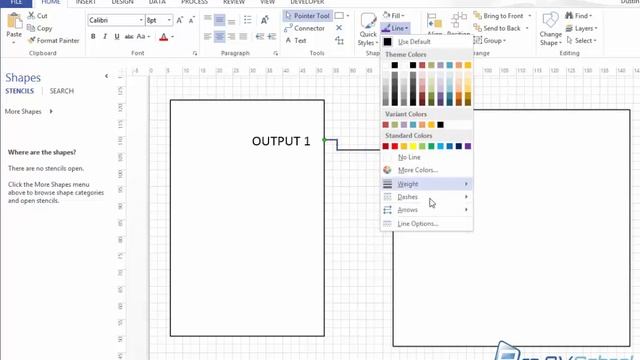Pick the red standard color swatch
The width and height of the screenshot is (640, 360).
tap(395, 146)
